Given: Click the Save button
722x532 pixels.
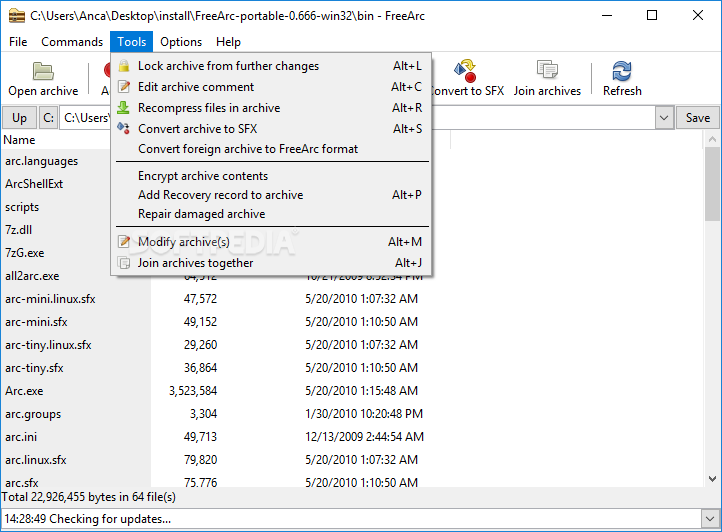Looking at the screenshot, I should pyautogui.click(x=697, y=118).
